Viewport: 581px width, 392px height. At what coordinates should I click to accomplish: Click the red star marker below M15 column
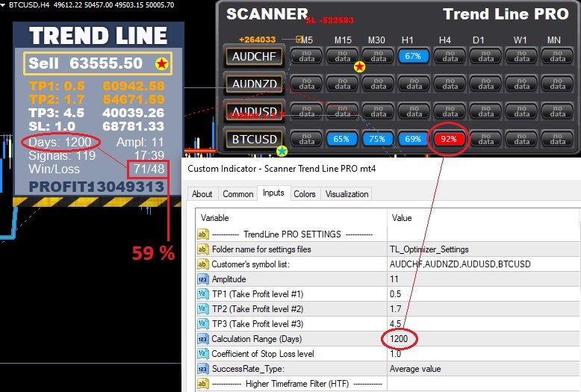(359, 67)
